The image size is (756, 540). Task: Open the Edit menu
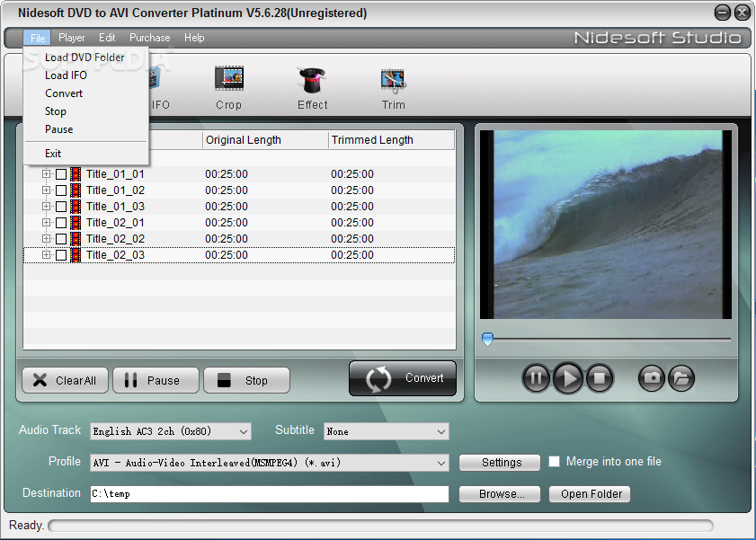pyautogui.click(x=107, y=38)
